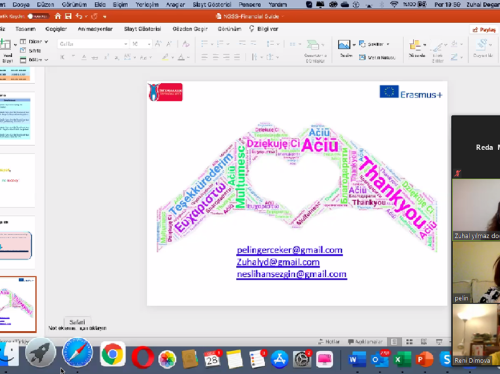Open the Biçim menu

120,4
